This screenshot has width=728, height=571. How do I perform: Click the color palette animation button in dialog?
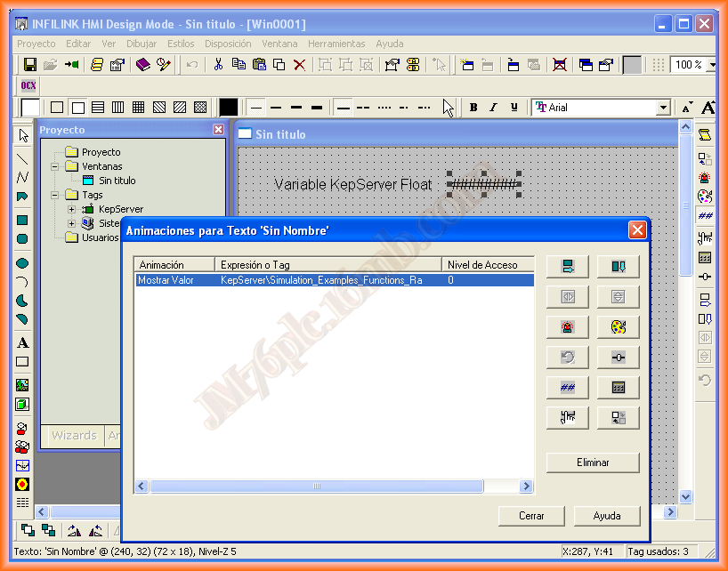[x=619, y=327]
